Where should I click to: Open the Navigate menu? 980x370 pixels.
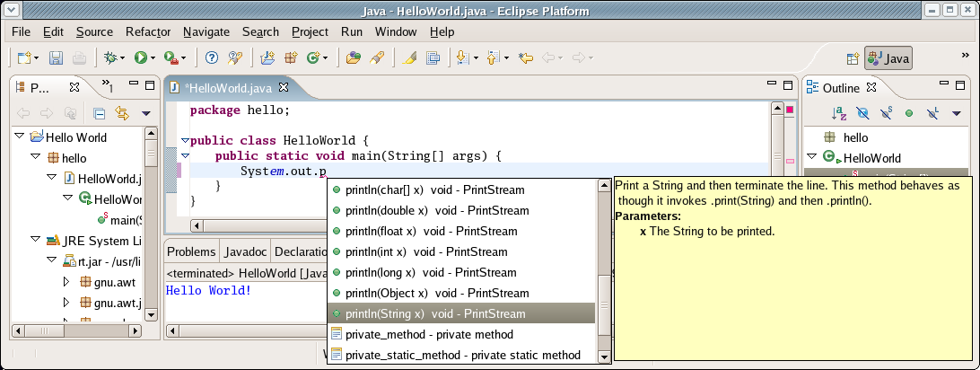tap(206, 31)
